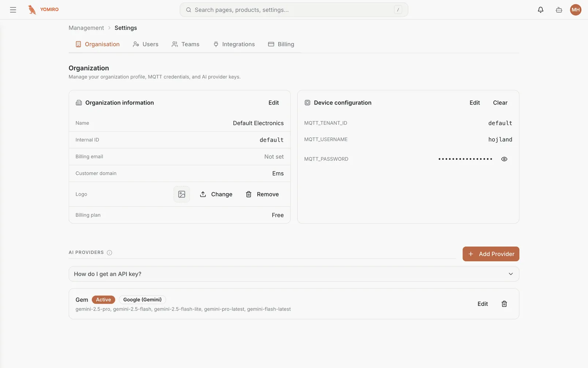Image resolution: width=588 pixels, height=368 pixels.
Task: Click the AI Providers info icon
Action: (x=110, y=252)
